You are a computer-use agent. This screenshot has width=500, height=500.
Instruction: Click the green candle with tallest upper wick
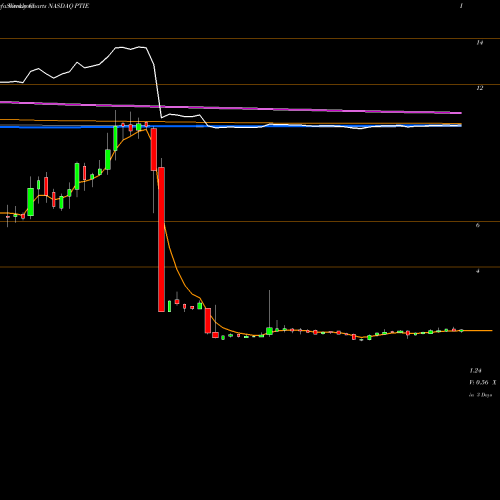click(269, 331)
